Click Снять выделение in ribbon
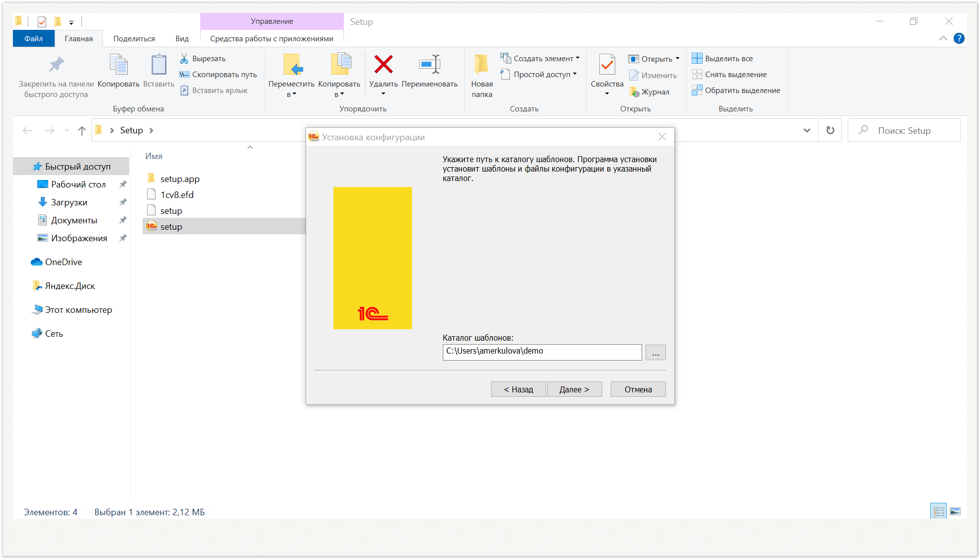This screenshot has width=980, height=559. (x=730, y=75)
